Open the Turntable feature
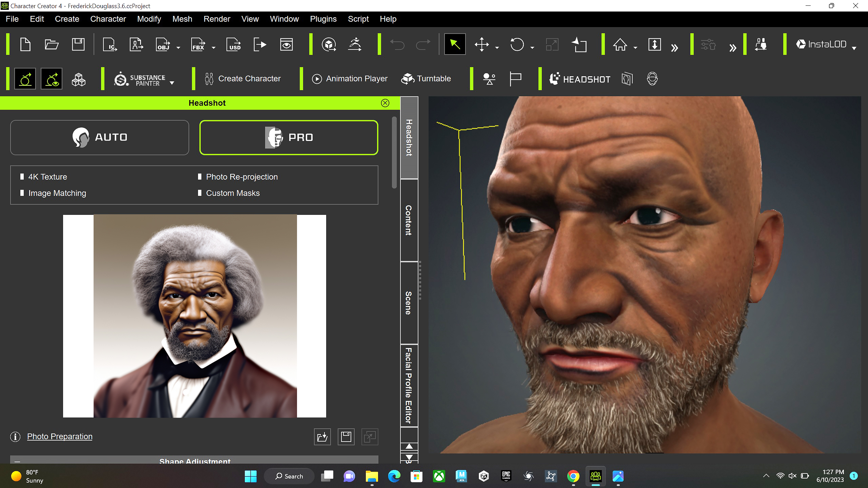The height and width of the screenshot is (488, 868). click(x=426, y=79)
